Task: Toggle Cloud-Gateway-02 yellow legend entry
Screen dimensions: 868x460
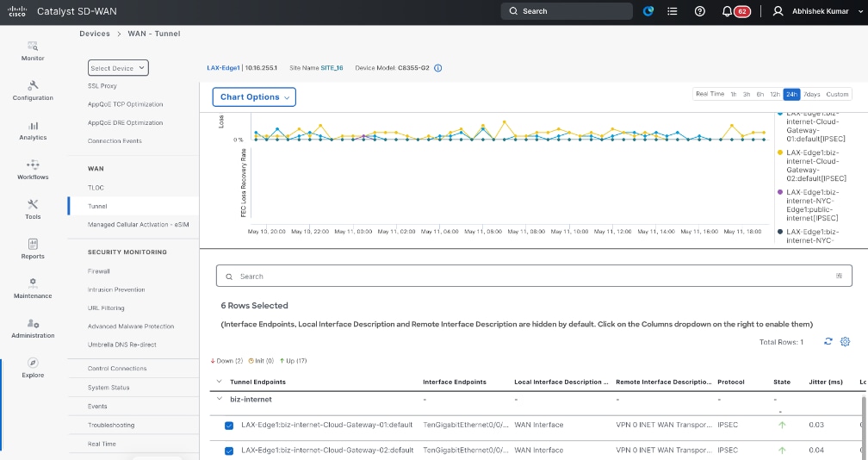Action: 811,165
